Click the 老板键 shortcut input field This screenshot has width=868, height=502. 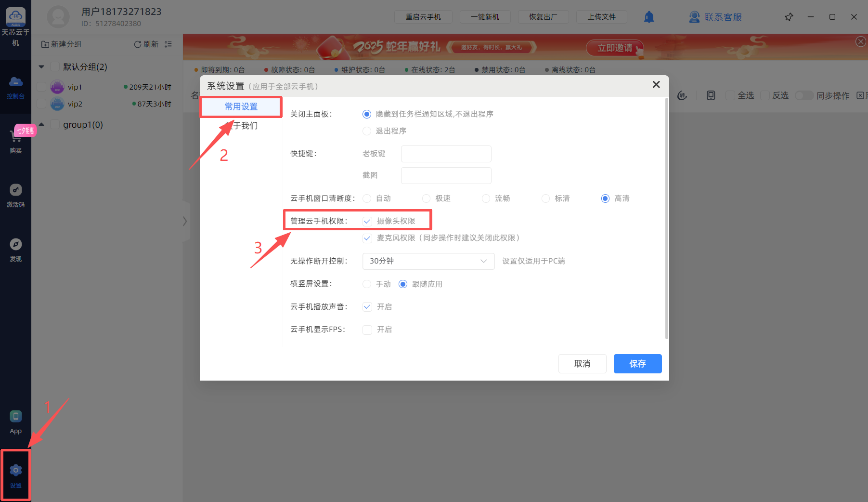pyautogui.click(x=446, y=154)
